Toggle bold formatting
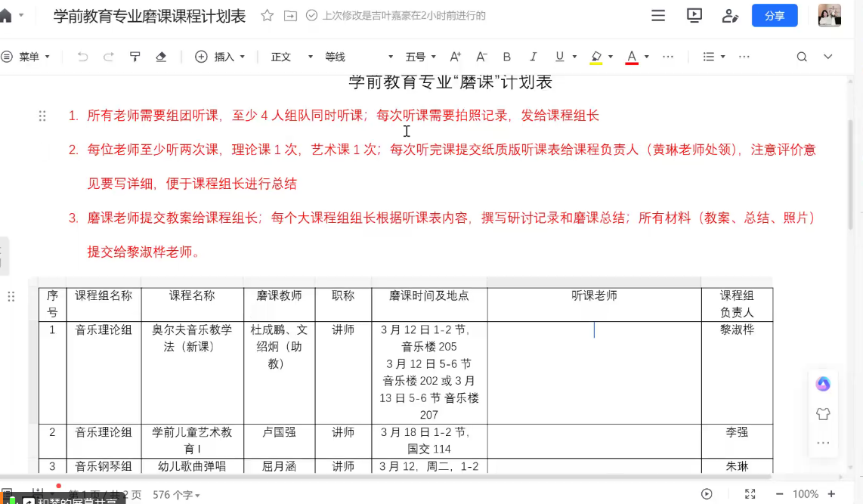The width and height of the screenshot is (863, 504). point(507,57)
